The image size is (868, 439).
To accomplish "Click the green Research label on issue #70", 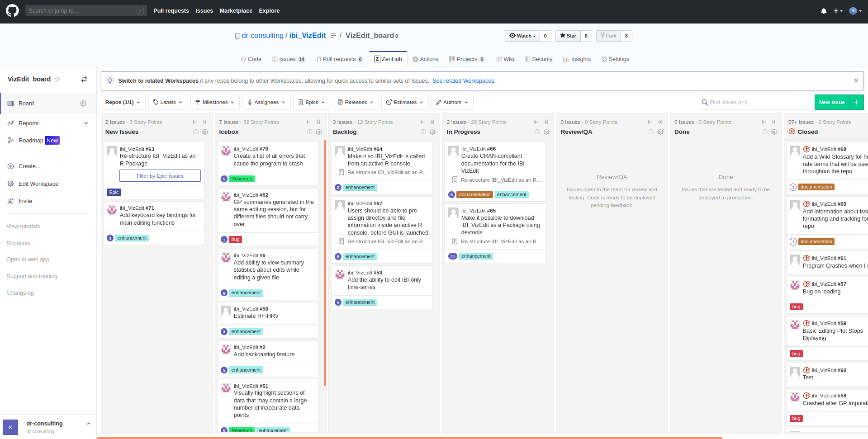I will pyautogui.click(x=242, y=179).
